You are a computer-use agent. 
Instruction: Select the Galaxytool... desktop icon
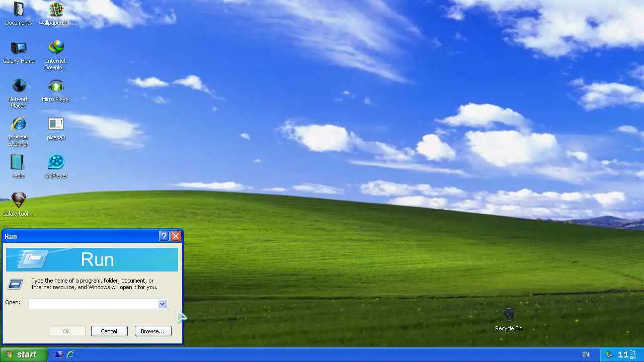(x=19, y=205)
